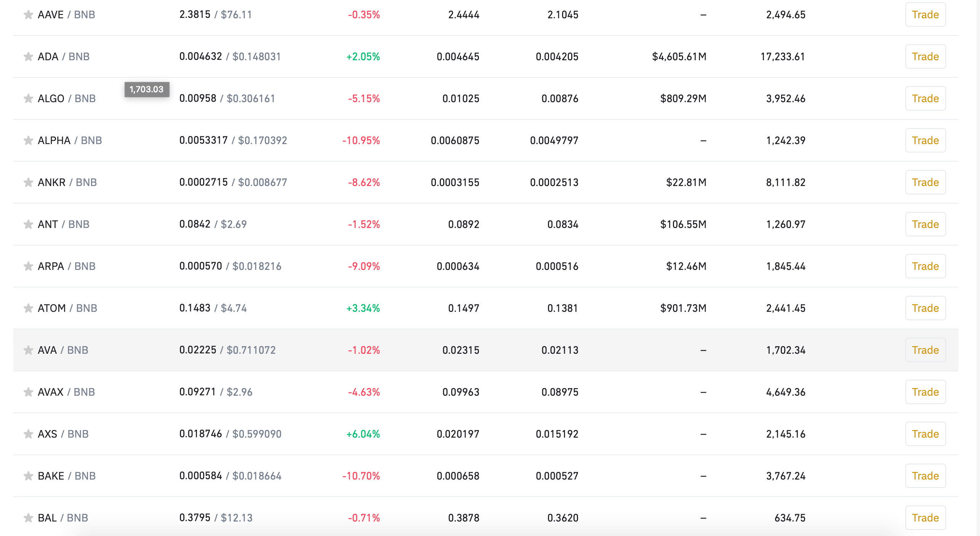Click Trade button in ALPHA row
The image size is (980, 536).
coord(925,141)
